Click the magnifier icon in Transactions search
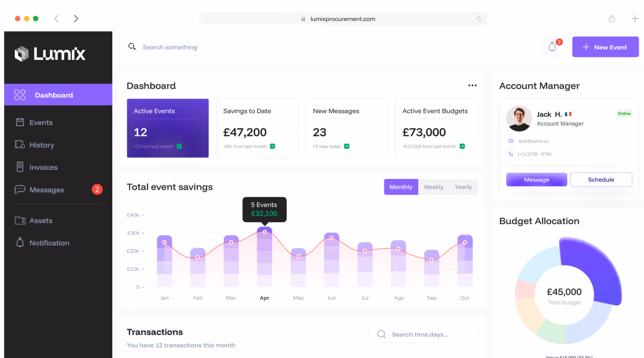 (381, 334)
